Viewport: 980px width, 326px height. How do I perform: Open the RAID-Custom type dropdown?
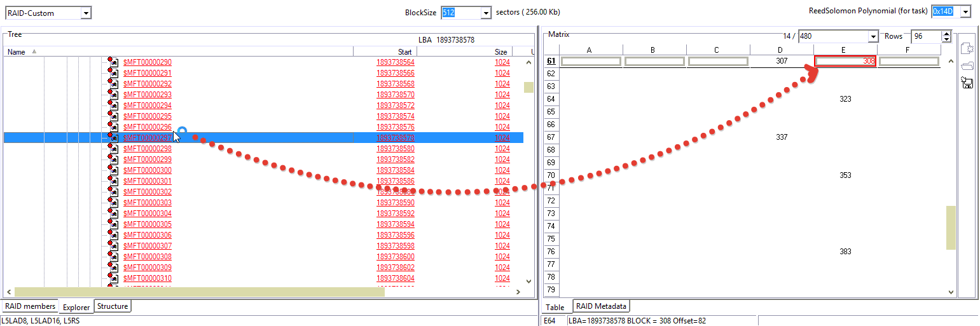(86, 13)
